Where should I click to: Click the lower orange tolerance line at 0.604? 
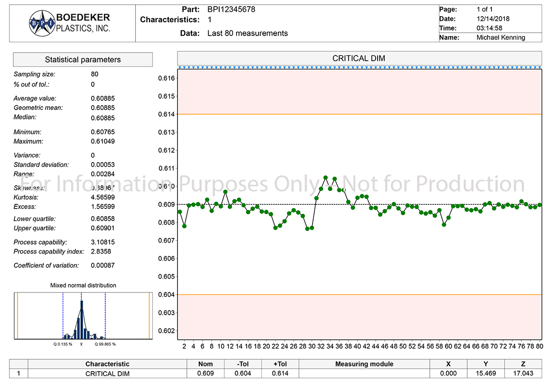(359, 295)
